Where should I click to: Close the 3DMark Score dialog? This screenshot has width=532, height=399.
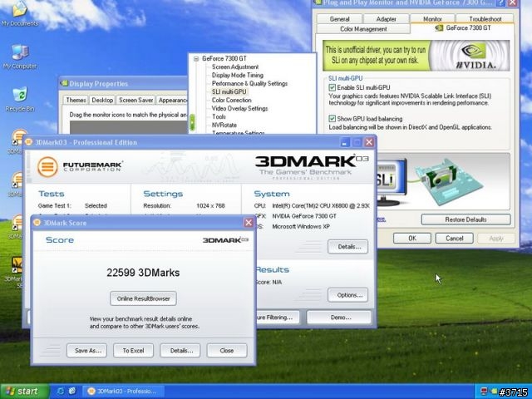click(x=249, y=223)
